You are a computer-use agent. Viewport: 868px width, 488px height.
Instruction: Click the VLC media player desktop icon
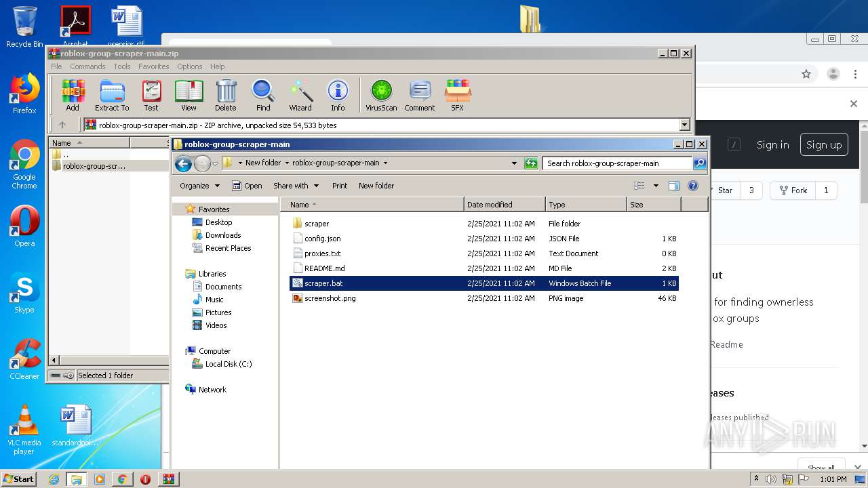(x=24, y=430)
